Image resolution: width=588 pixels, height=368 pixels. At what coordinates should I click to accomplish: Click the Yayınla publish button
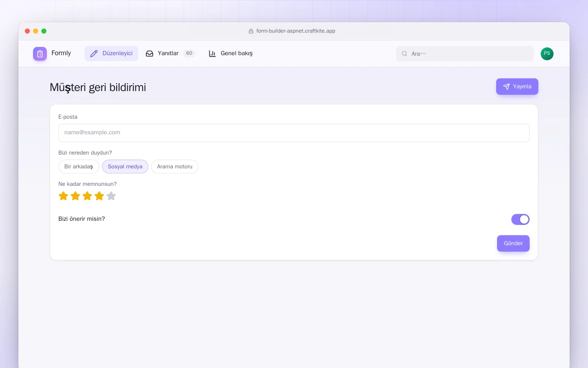pos(517,86)
